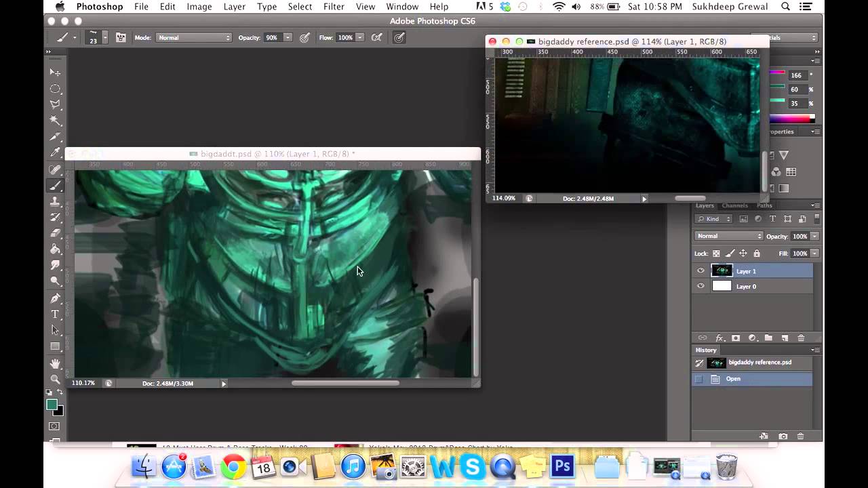Click the Zoom tool in toolbox
The image size is (868, 488).
pos(55,379)
